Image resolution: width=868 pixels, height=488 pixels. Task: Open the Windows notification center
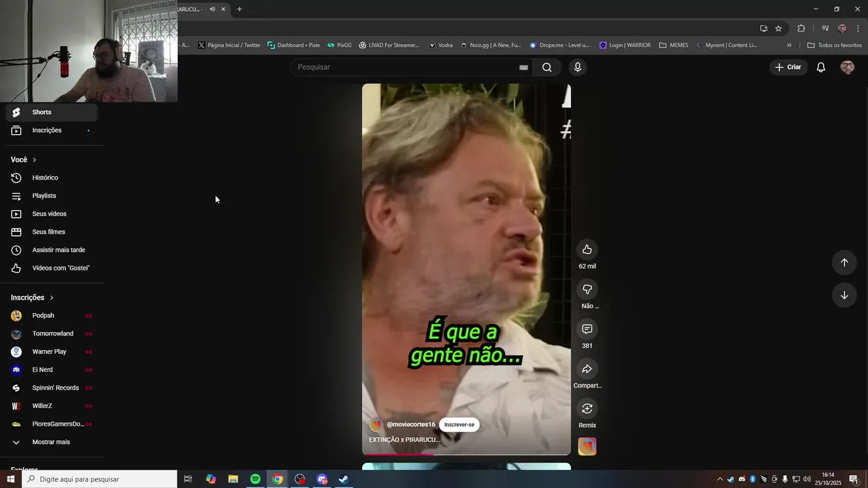tap(854, 479)
